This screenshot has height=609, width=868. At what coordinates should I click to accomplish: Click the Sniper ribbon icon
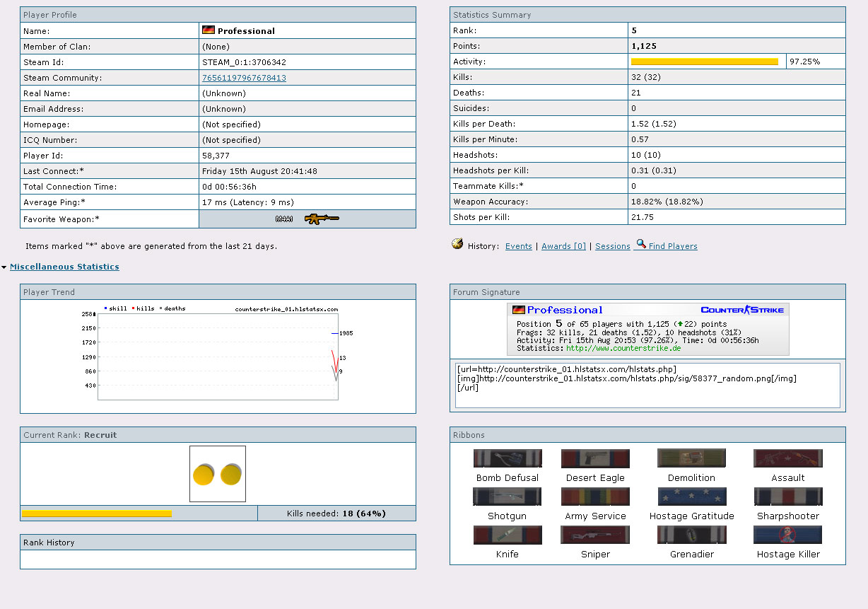[595, 535]
